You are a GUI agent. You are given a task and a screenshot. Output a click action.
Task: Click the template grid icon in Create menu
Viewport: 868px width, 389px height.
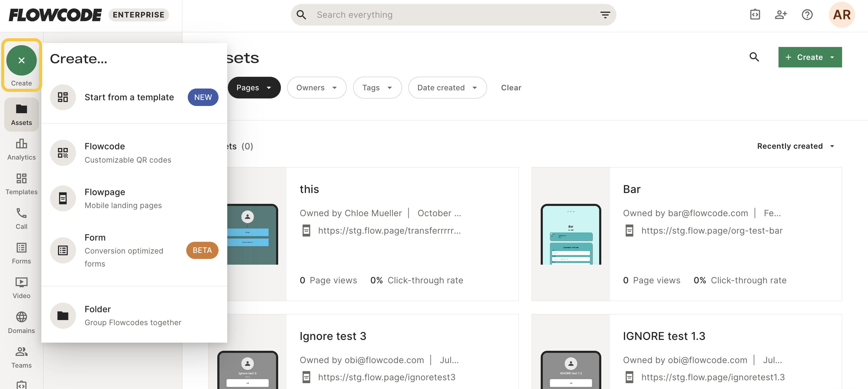click(63, 97)
